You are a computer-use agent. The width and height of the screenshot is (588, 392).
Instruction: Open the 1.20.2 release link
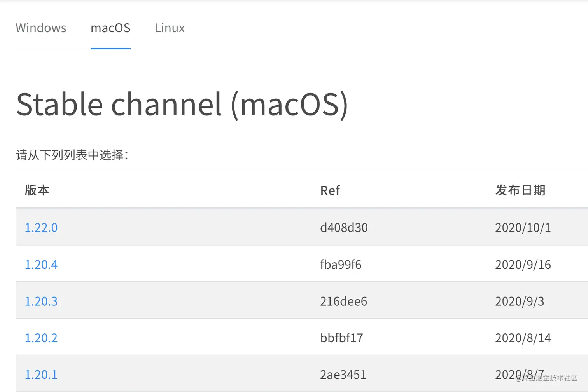pos(41,338)
